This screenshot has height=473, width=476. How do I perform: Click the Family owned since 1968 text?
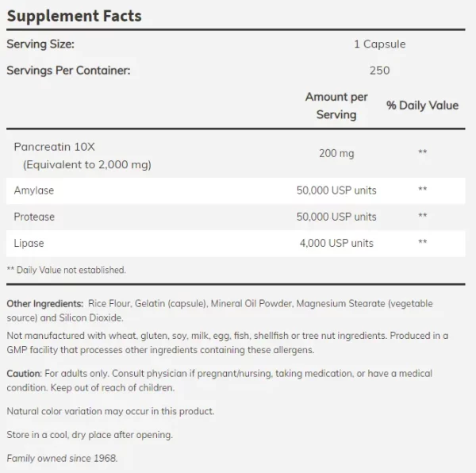pyautogui.click(x=62, y=458)
